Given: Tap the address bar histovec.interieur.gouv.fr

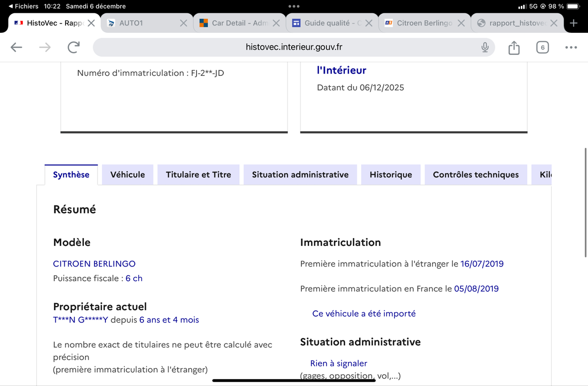Looking at the screenshot, I should click(x=294, y=47).
